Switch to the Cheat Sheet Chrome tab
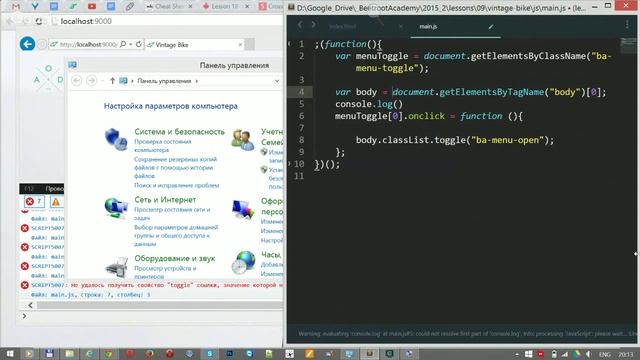 169,7
